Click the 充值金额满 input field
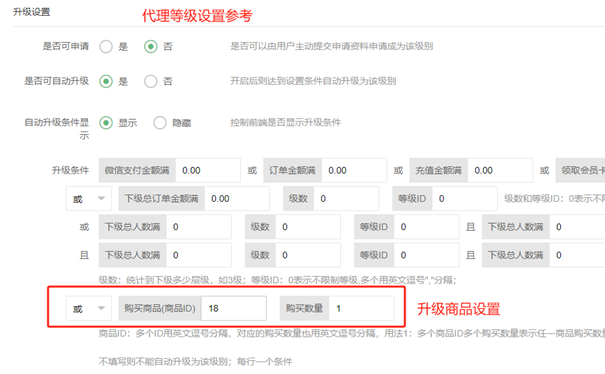The width and height of the screenshot is (605, 374). point(500,170)
